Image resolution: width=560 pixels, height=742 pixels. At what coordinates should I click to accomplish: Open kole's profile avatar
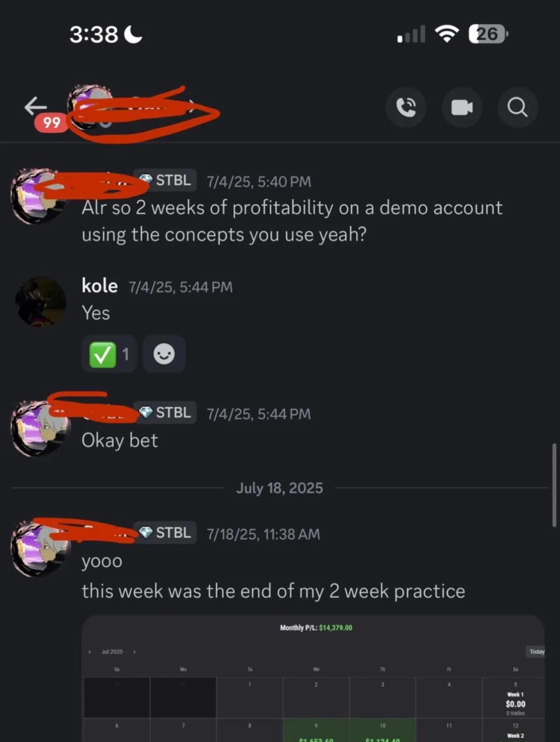pyautogui.click(x=41, y=302)
